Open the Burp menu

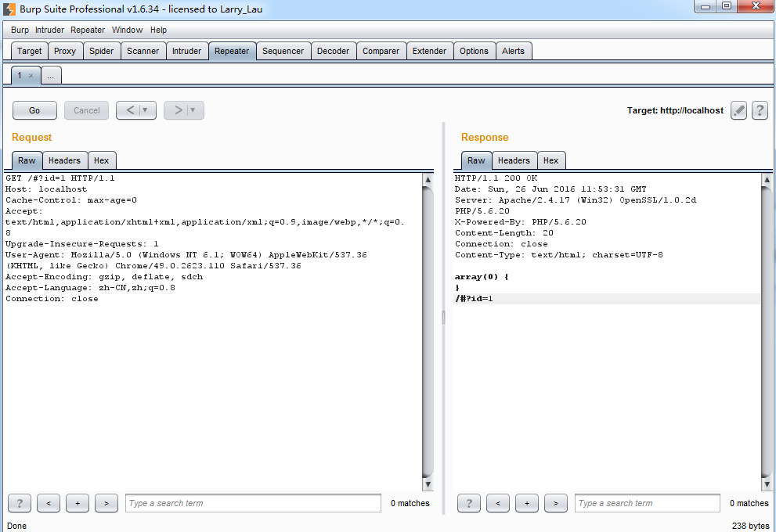click(20, 30)
